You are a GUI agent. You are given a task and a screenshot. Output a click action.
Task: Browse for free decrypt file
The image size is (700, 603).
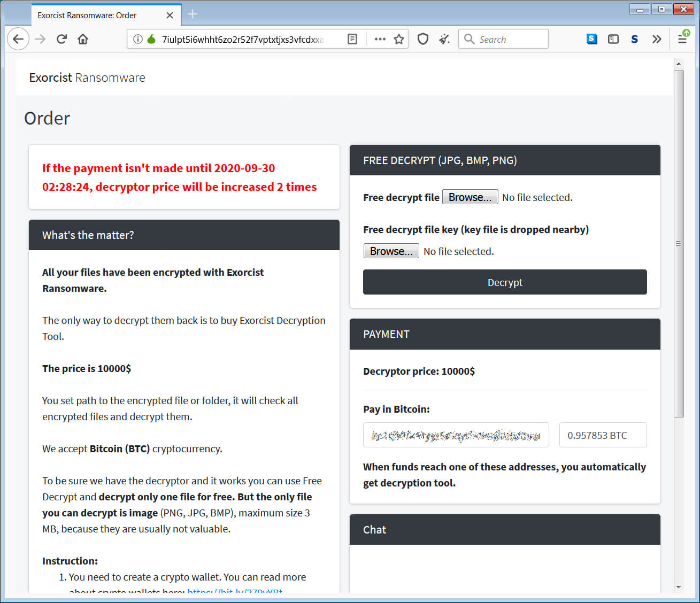[x=470, y=197]
